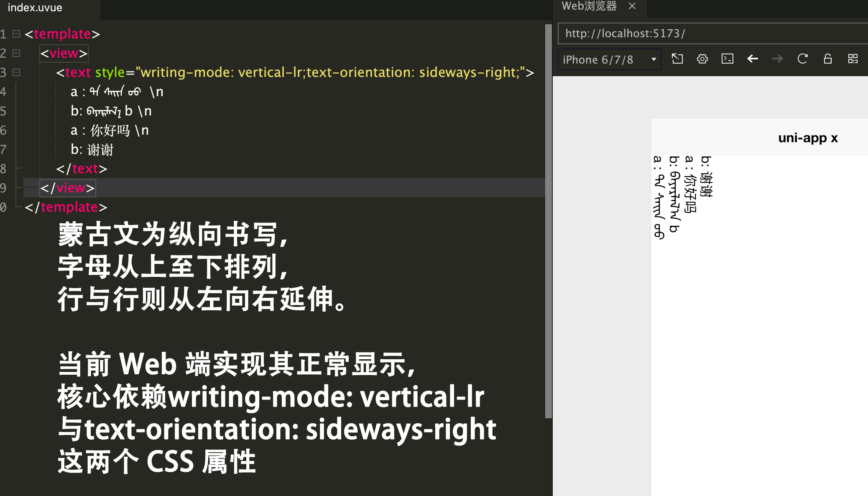Click the closing view tag on line 9
The height and width of the screenshot is (496, 868).
[67, 188]
